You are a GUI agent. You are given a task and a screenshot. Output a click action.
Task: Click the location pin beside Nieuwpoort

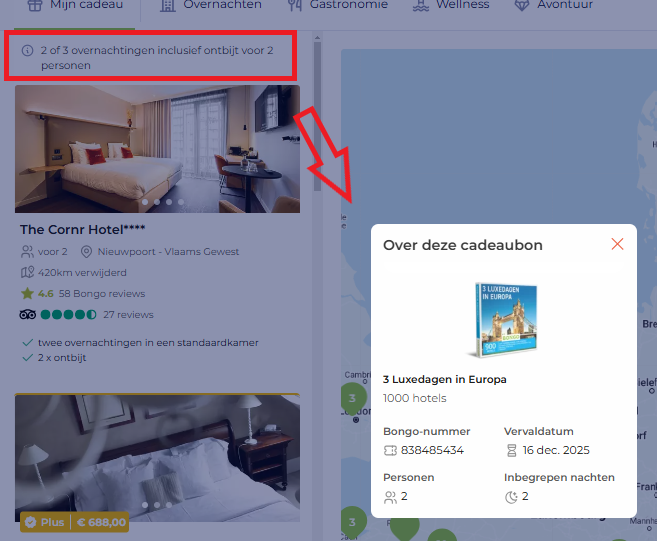click(86, 252)
